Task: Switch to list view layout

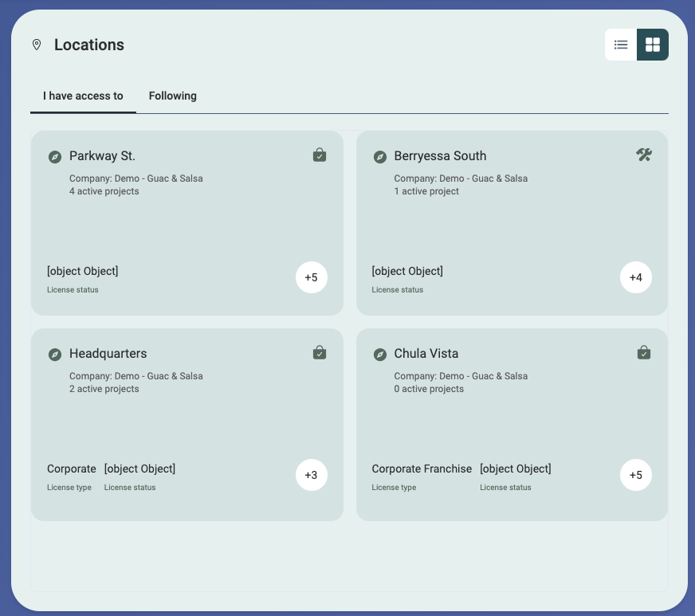Action: pos(621,45)
